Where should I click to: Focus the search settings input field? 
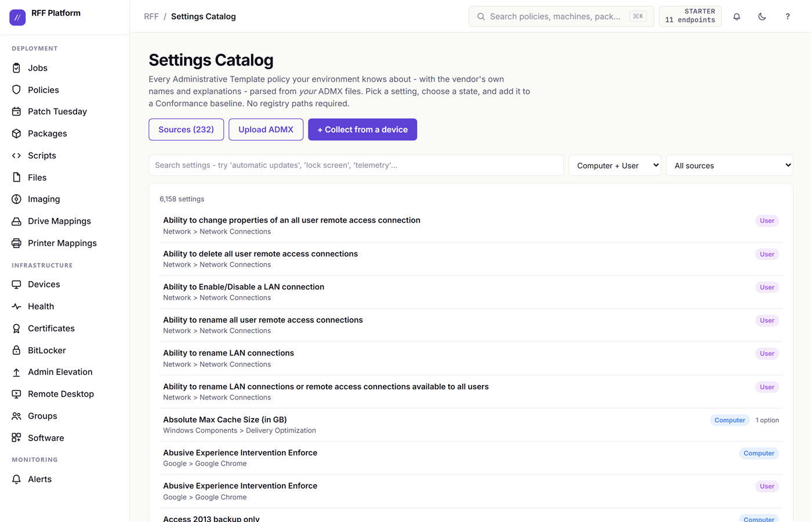coord(356,165)
